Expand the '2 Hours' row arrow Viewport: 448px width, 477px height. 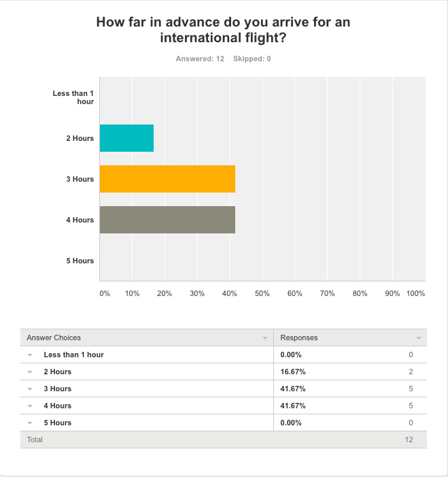click(30, 372)
